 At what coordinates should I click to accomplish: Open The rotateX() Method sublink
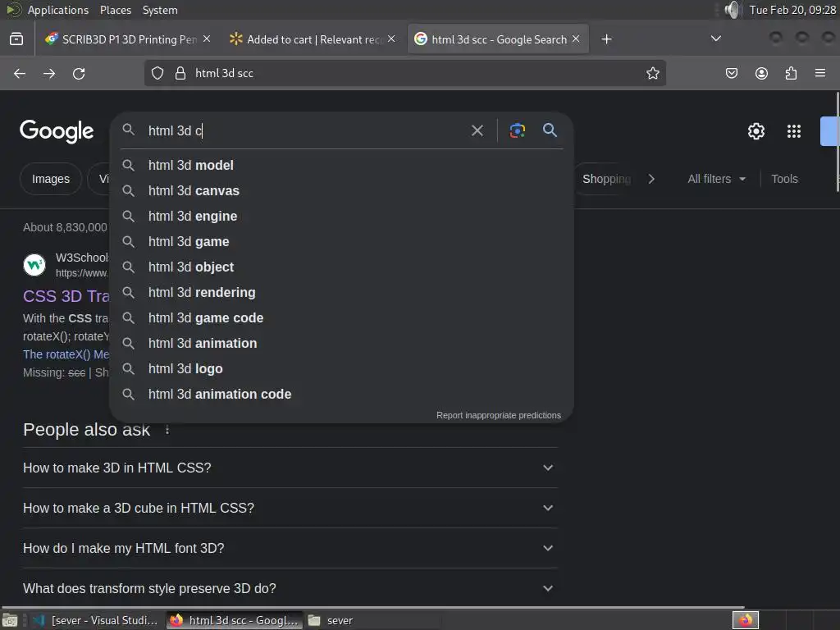click(x=66, y=354)
